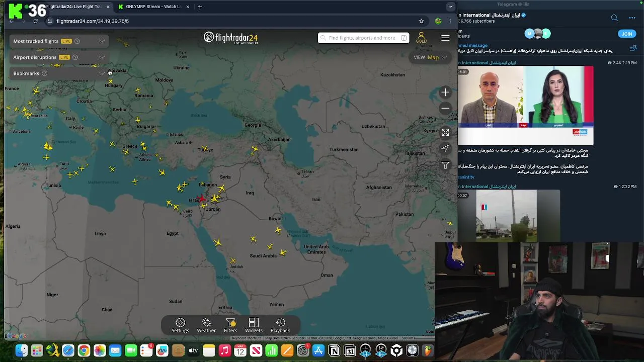Open the Music app in the Dock
This screenshot has width=644, height=362.
[x=225, y=350]
